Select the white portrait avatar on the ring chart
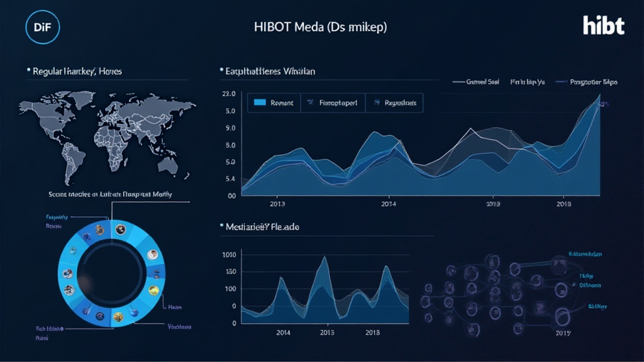This screenshot has height=362, width=644. click(x=153, y=255)
